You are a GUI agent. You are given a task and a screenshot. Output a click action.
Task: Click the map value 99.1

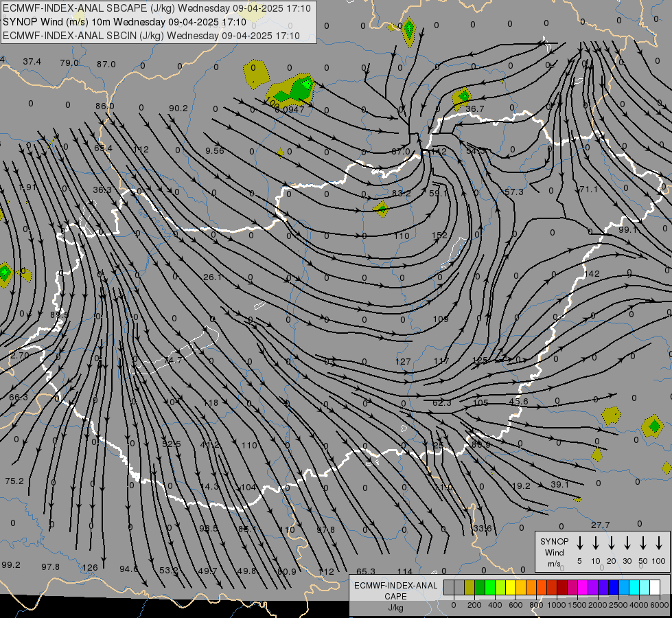(x=628, y=230)
